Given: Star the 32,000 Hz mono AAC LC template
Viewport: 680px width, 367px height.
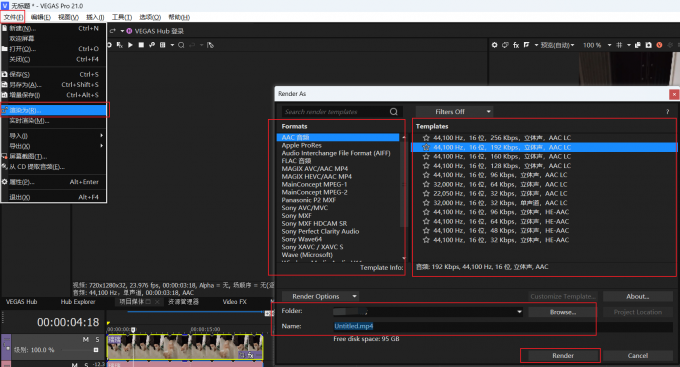Looking at the screenshot, I should point(426,203).
